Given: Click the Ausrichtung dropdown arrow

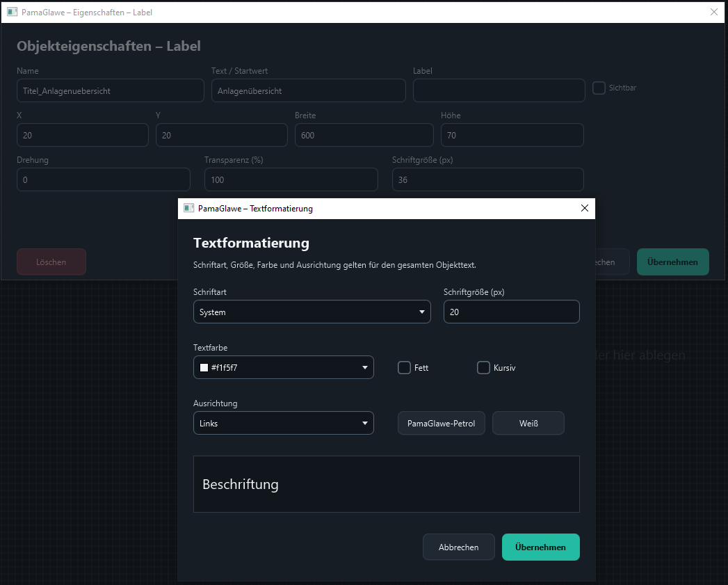Looking at the screenshot, I should [365, 424].
